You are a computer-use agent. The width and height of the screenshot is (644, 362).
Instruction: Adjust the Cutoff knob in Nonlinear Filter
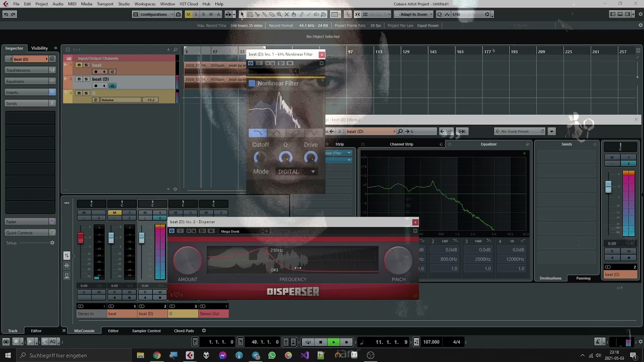pos(260,158)
